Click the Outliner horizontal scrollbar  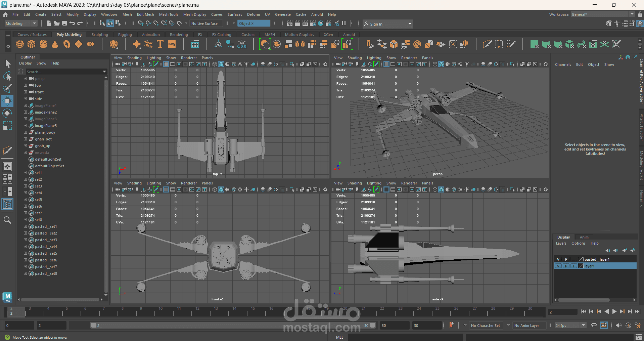tap(61, 299)
